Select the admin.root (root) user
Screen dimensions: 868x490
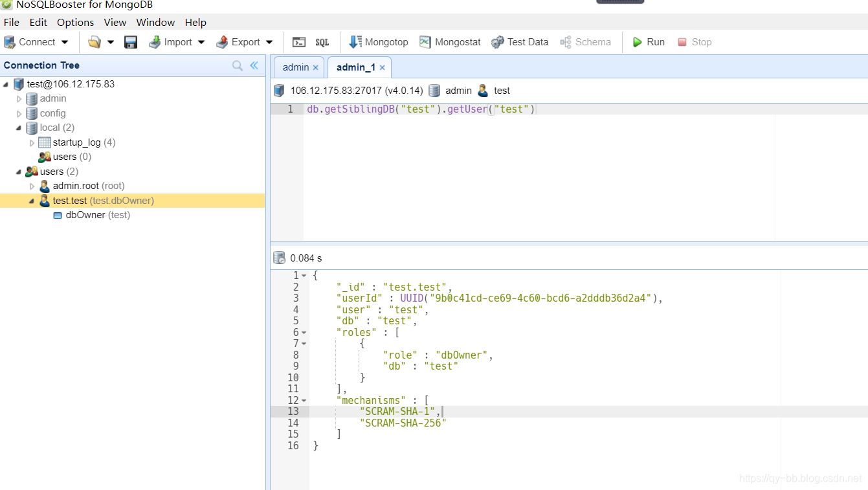(89, 186)
